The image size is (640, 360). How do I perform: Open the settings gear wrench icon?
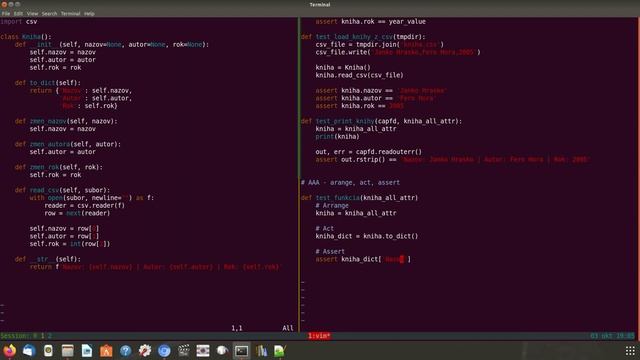pyautogui.click(x=145, y=351)
